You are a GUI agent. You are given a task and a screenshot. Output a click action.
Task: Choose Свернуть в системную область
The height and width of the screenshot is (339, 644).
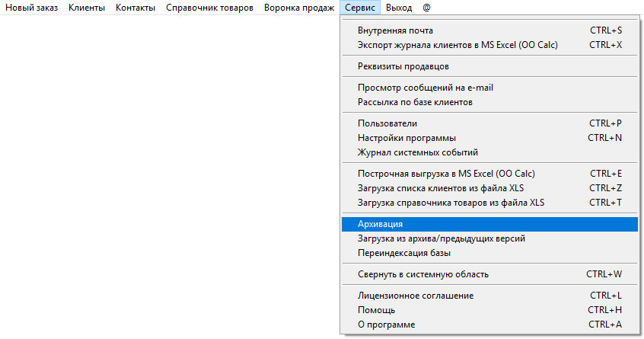(422, 274)
